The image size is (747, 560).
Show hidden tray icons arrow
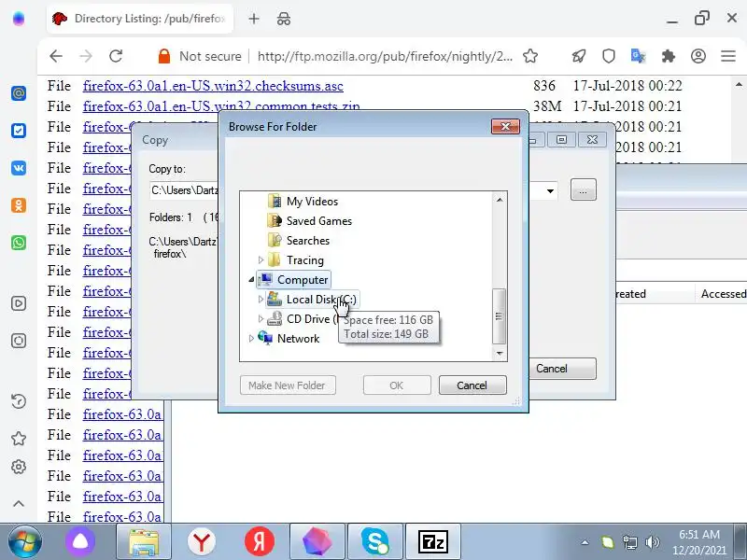tap(585, 542)
